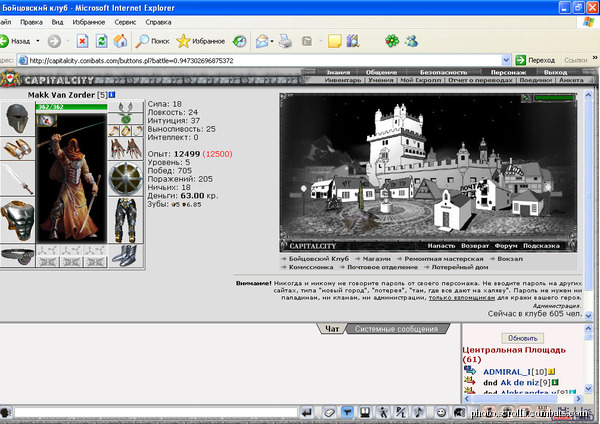Open the chat smiley face icon
600x424 pixels.
pyautogui.click(x=441, y=413)
